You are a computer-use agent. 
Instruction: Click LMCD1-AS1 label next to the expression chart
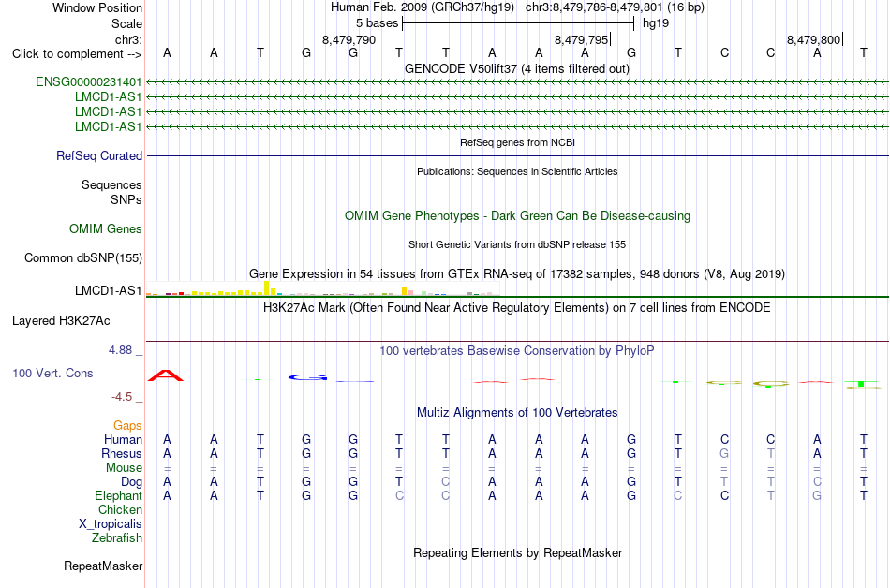pyautogui.click(x=109, y=291)
